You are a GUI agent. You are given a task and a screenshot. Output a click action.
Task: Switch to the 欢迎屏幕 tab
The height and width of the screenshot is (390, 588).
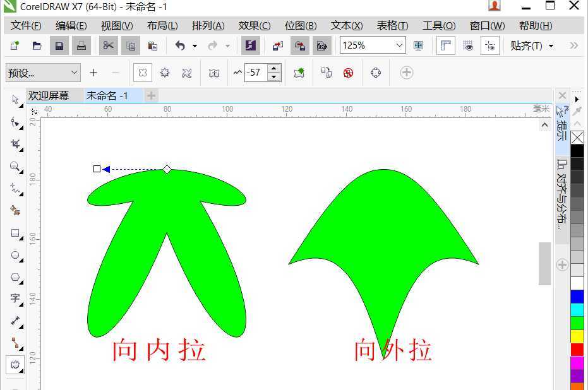pos(51,95)
